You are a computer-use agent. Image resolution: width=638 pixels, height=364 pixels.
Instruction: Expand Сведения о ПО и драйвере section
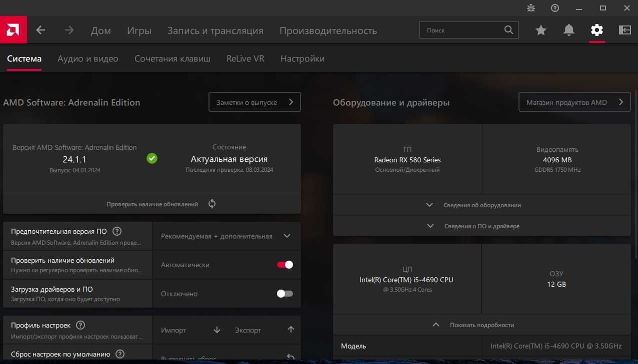[482, 226]
